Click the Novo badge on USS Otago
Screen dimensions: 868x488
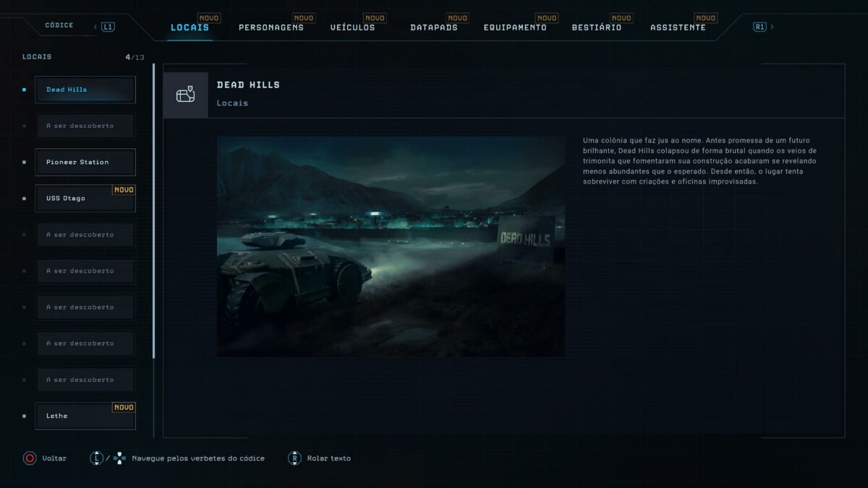124,190
